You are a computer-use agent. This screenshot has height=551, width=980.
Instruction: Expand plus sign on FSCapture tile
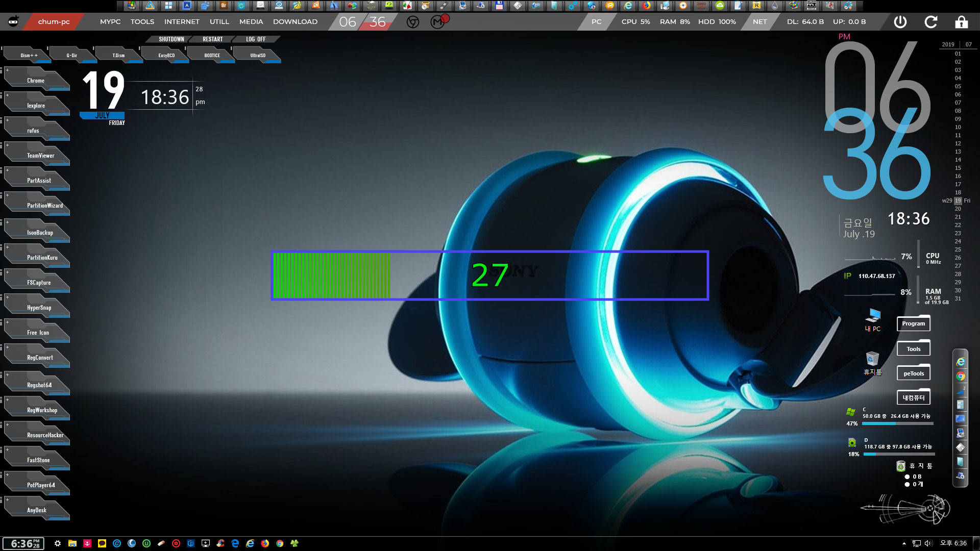point(7,272)
